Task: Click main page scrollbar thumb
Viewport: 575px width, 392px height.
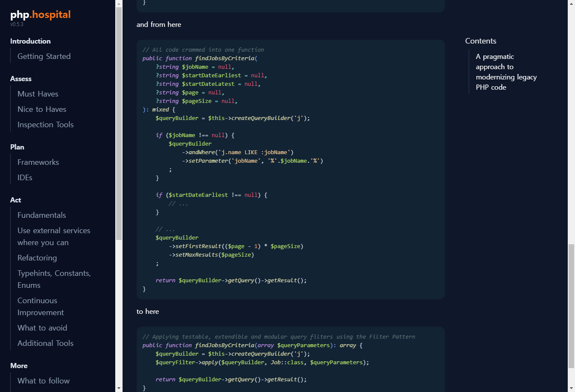Action: 571,305
